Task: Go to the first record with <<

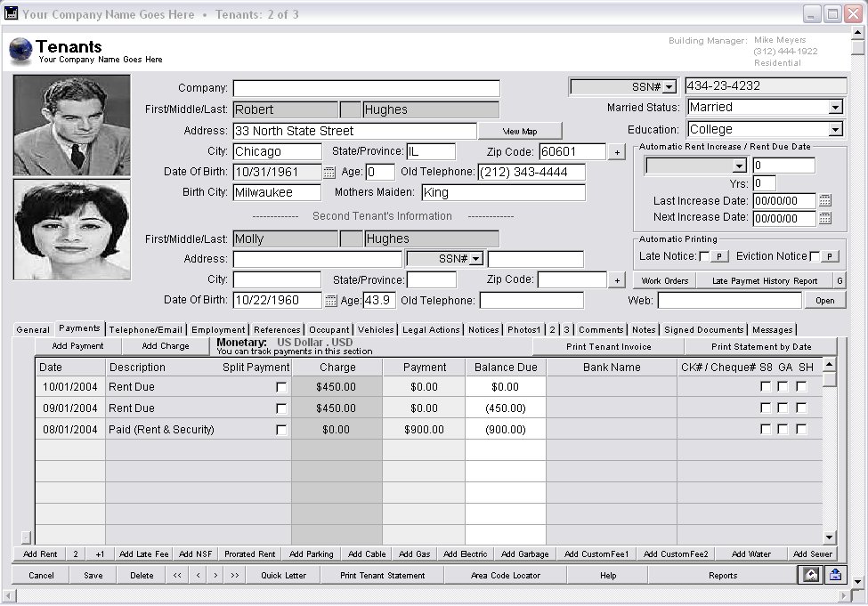Action: [x=177, y=576]
